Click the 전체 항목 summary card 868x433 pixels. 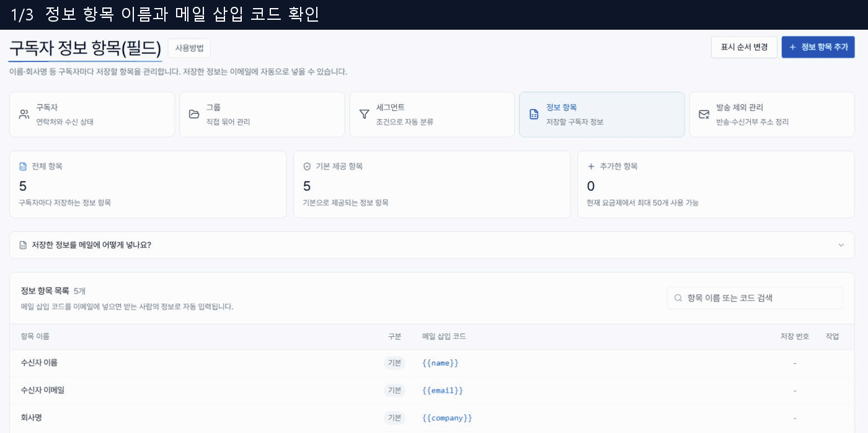[148, 185]
